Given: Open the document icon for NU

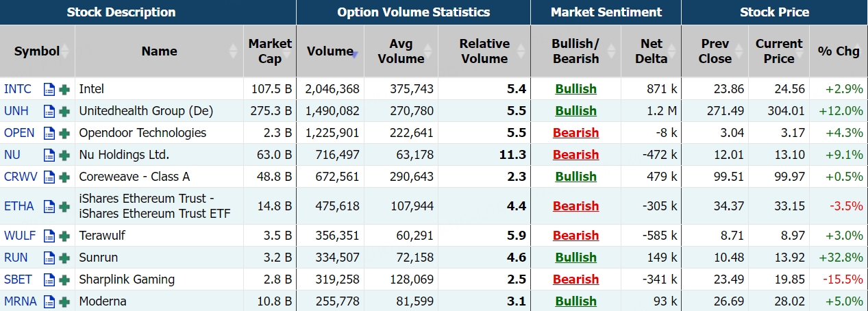Looking at the screenshot, I should point(49,155).
